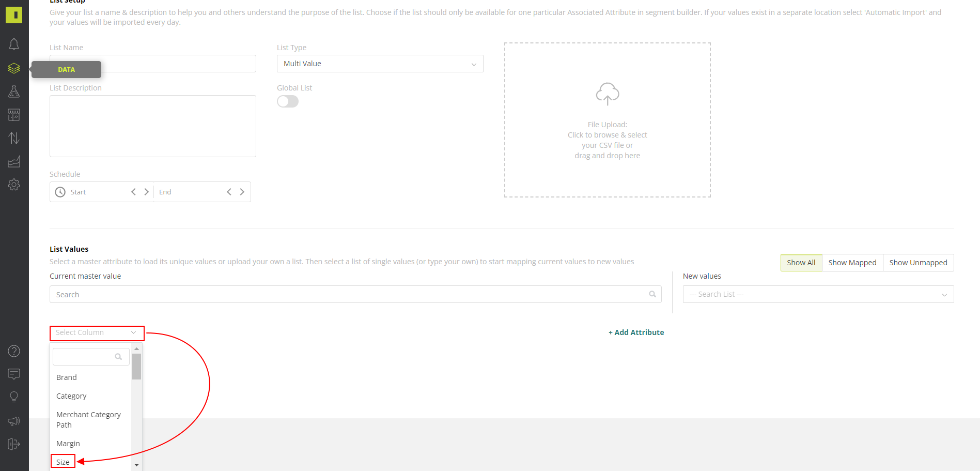The height and width of the screenshot is (471, 980).
Task: Click the Start date field
Action: click(98, 192)
